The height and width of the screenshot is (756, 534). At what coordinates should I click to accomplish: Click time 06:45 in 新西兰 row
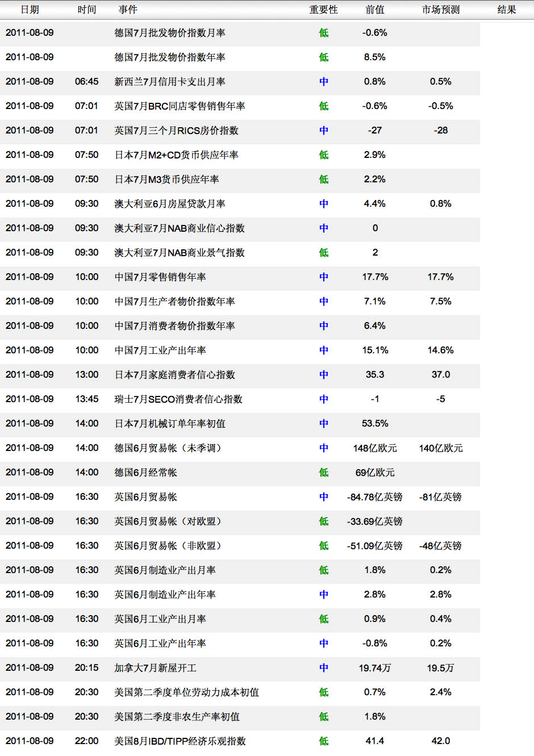click(x=87, y=82)
